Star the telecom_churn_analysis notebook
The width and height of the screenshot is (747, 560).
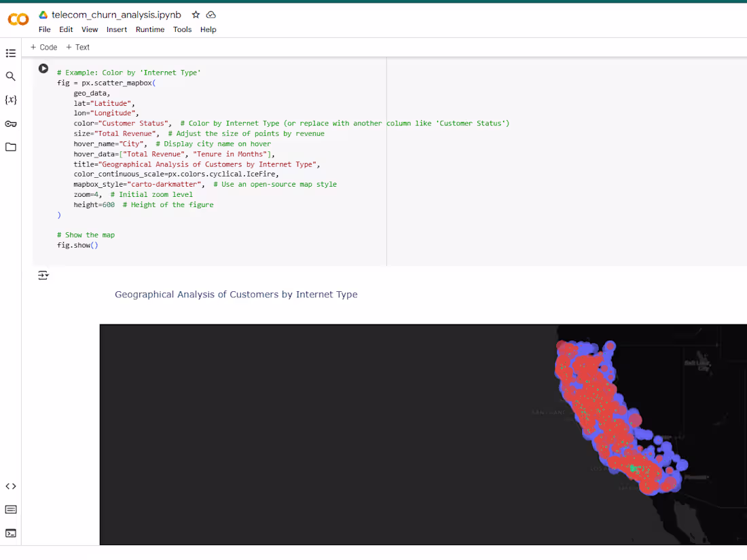pyautogui.click(x=196, y=15)
